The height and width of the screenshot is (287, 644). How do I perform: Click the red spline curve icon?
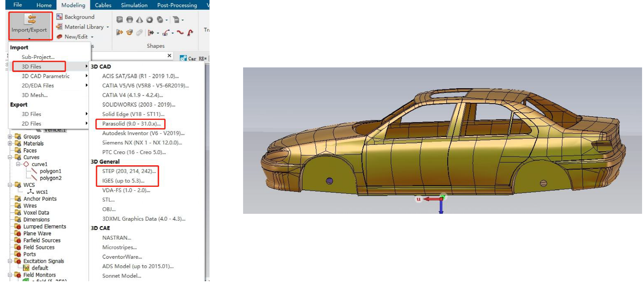coord(180,33)
